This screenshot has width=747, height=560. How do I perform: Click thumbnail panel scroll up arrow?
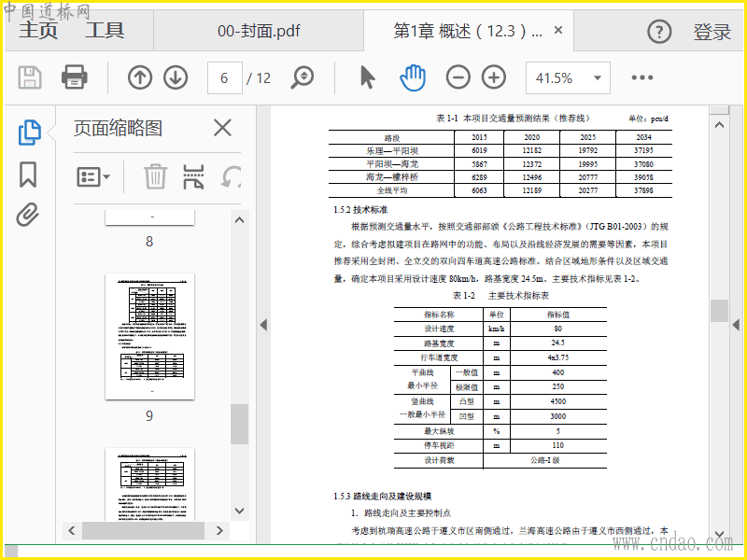coord(240,220)
